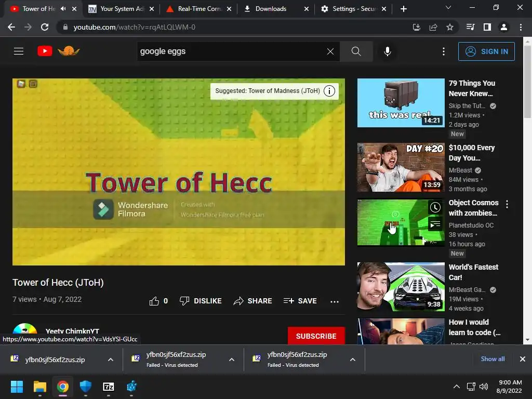Open volume control in system tray
Screen dimensions: 532x399
pyautogui.click(x=484, y=387)
